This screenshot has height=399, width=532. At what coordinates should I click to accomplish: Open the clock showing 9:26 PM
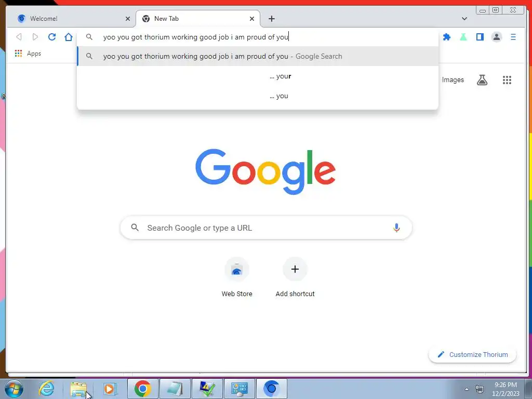(x=506, y=389)
